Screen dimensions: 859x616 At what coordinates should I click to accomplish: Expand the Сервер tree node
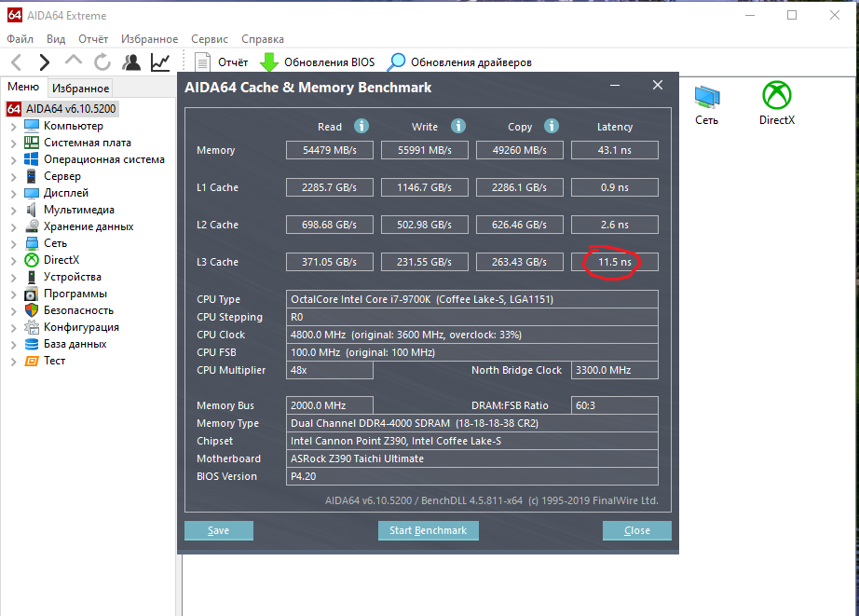pyautogui.click(x=14, y=177)
